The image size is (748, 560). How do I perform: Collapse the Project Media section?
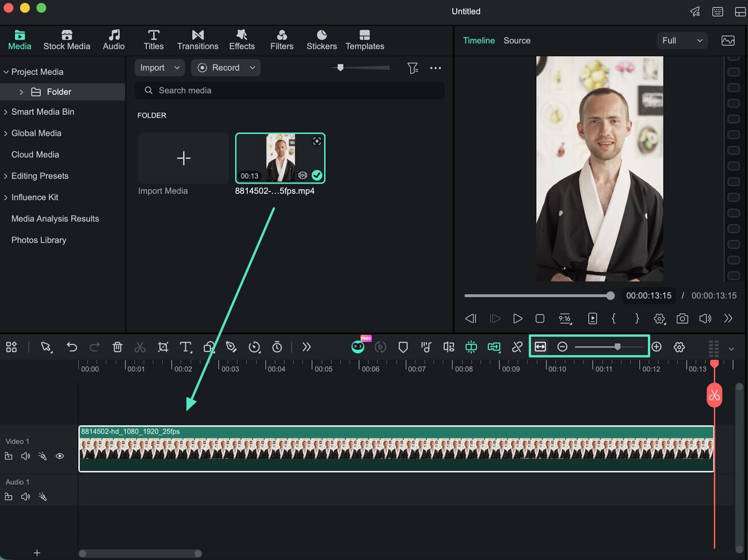click(x=6, y=72)
